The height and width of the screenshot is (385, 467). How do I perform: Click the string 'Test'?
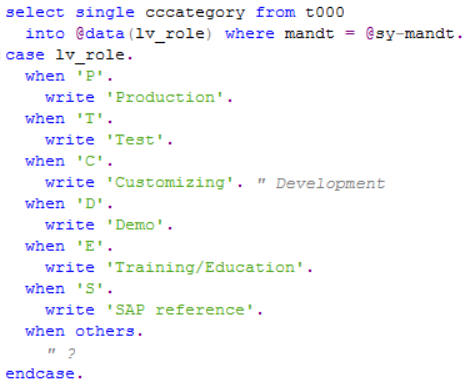[135, 140]
